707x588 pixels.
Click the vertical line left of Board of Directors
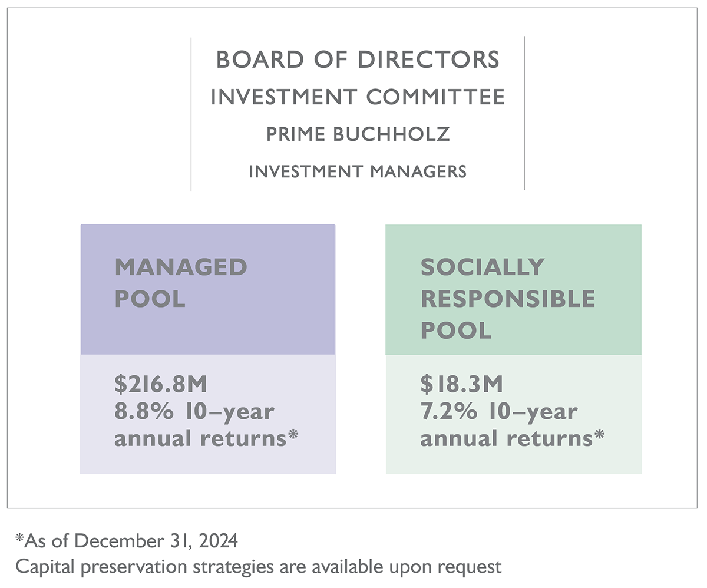click(x=191, y=114)
